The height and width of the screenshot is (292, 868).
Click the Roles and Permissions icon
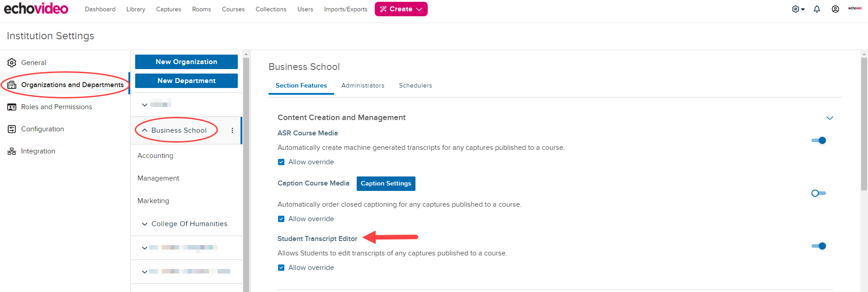click(x=12, y=107)
